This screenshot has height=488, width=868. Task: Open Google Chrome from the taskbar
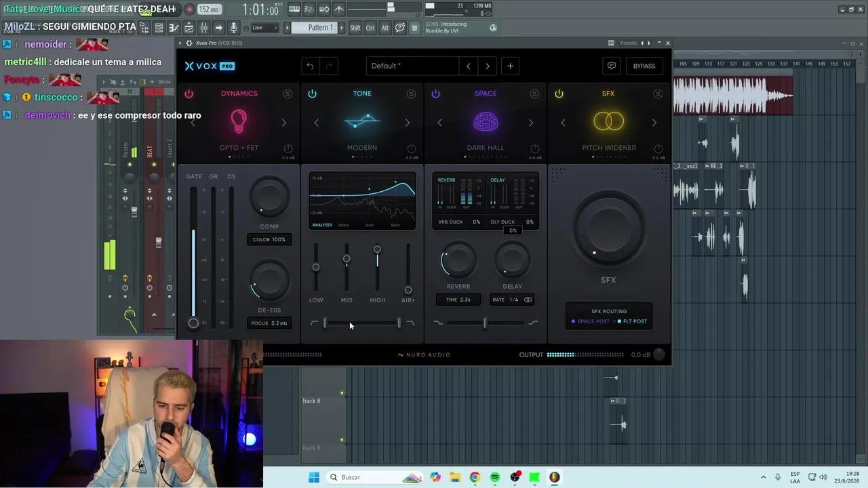[475, 477]
